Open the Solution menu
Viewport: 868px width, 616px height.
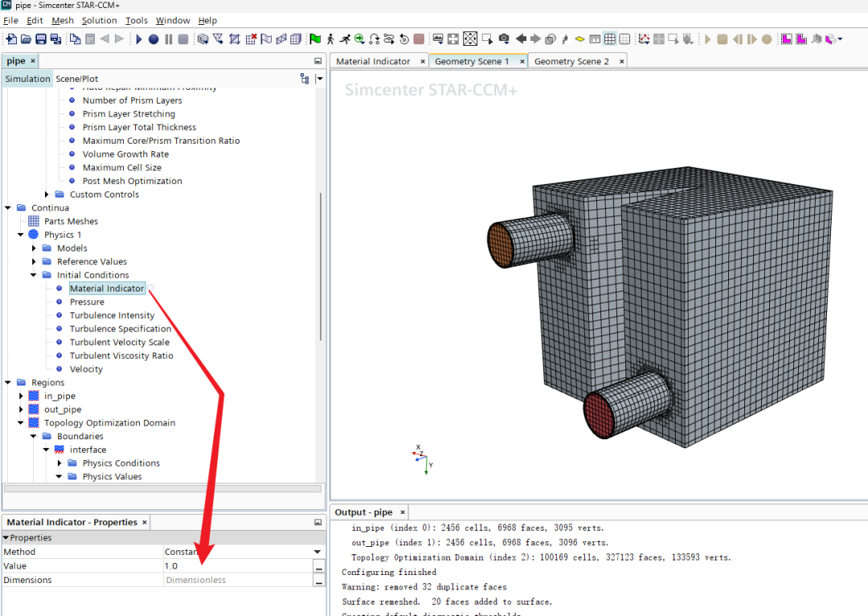99,20
